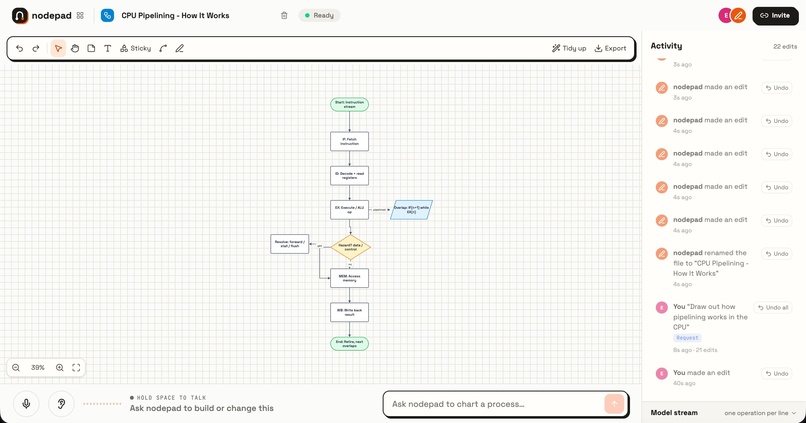
Task: Select the Sticky tool
Action: pyautogui.click(x=136, y=48)
